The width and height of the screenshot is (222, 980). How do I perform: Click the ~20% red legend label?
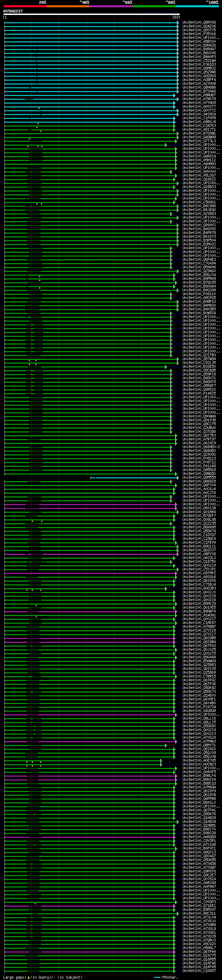pos(43,2)
